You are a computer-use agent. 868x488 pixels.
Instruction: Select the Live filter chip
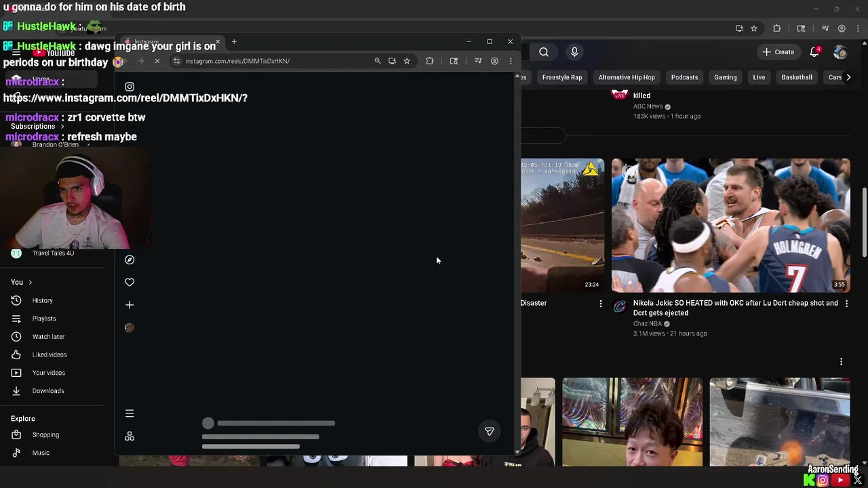coord(759,77)
